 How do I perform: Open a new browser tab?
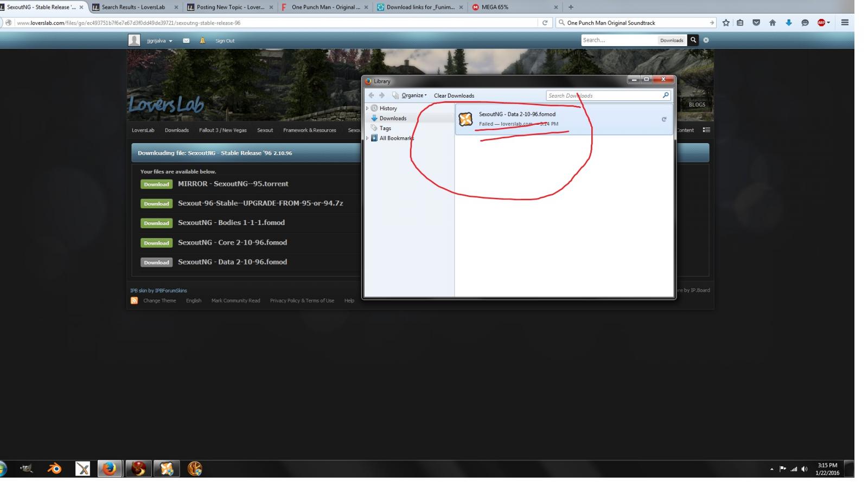(571, 7)
